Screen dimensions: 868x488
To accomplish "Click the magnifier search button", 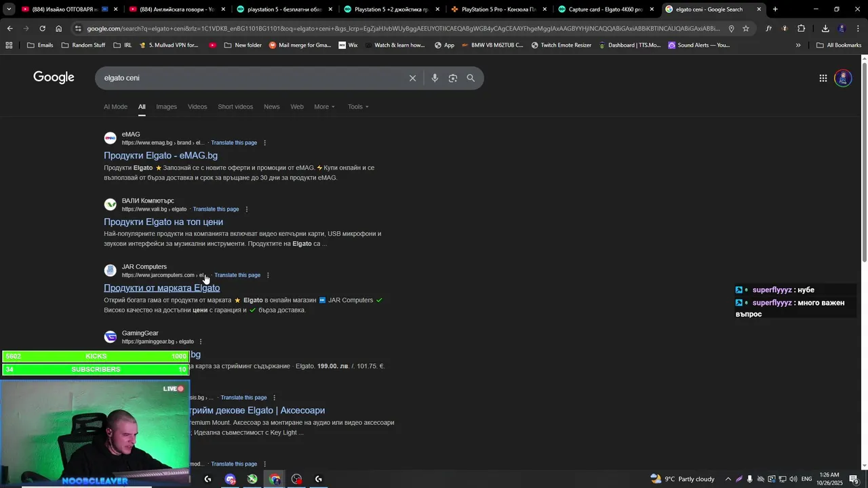I will pos(471,78).
